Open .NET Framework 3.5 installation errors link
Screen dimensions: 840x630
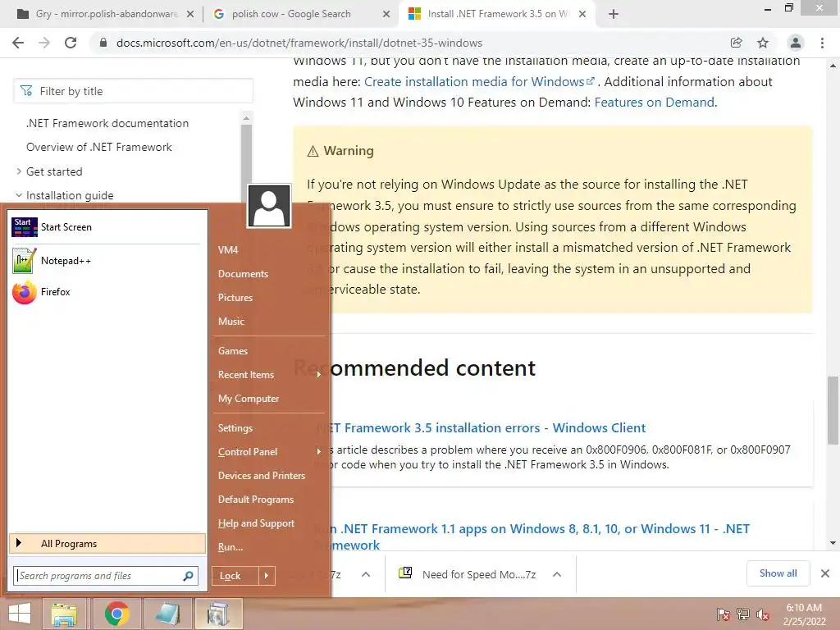[481, 427]
